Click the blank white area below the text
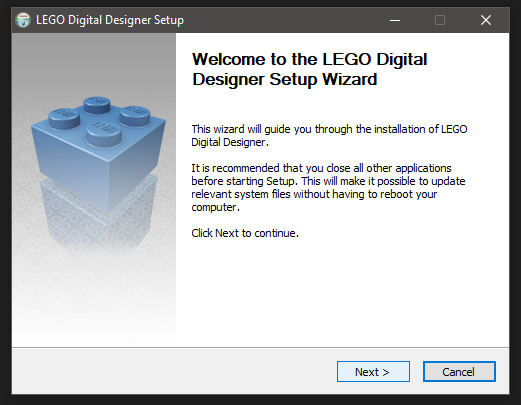Screen dimensions: 521x405 click(x=342, y=293)
